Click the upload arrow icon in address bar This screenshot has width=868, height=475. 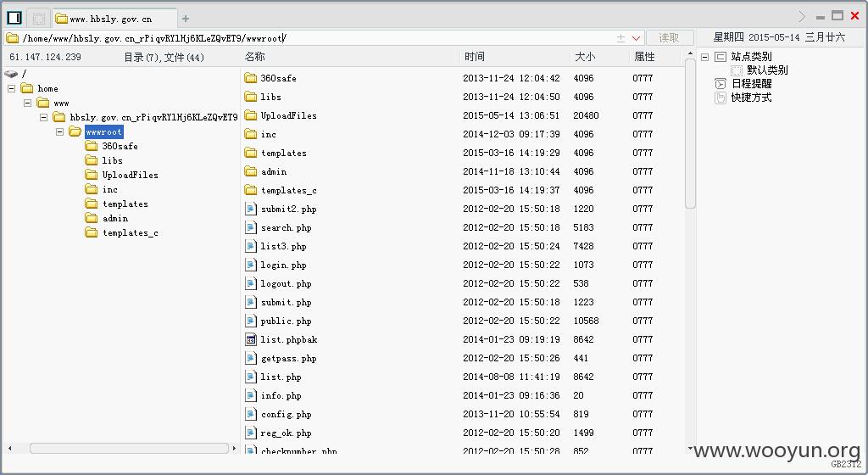[x=620, y=38]
